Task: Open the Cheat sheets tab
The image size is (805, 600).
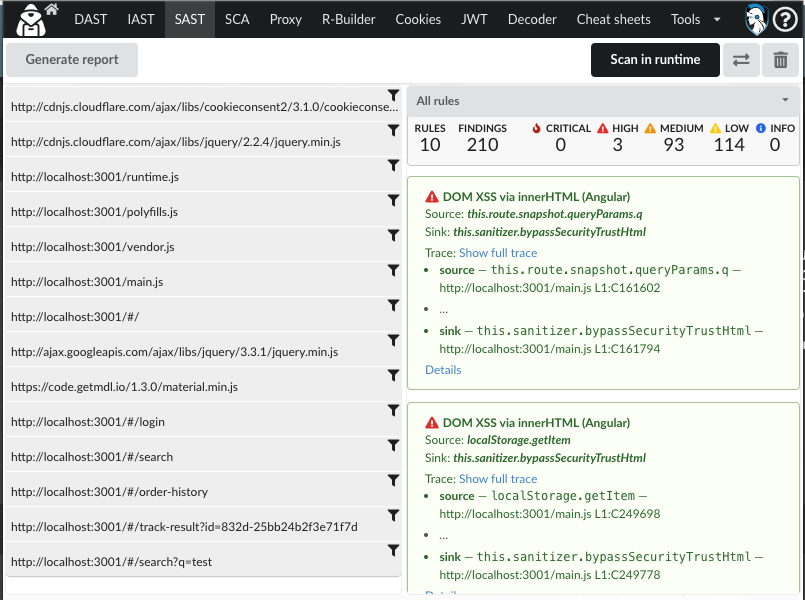Action: click(x=613, y=19)
